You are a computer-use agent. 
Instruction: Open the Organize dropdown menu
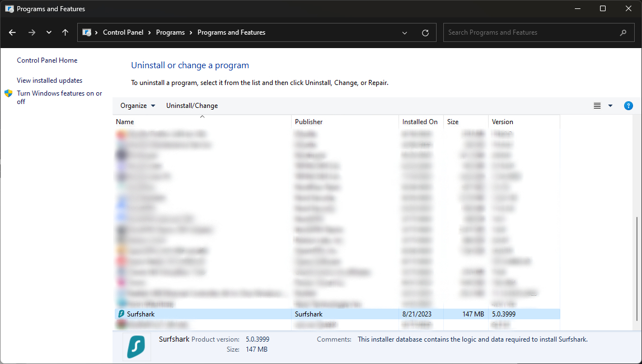point(138,106)
